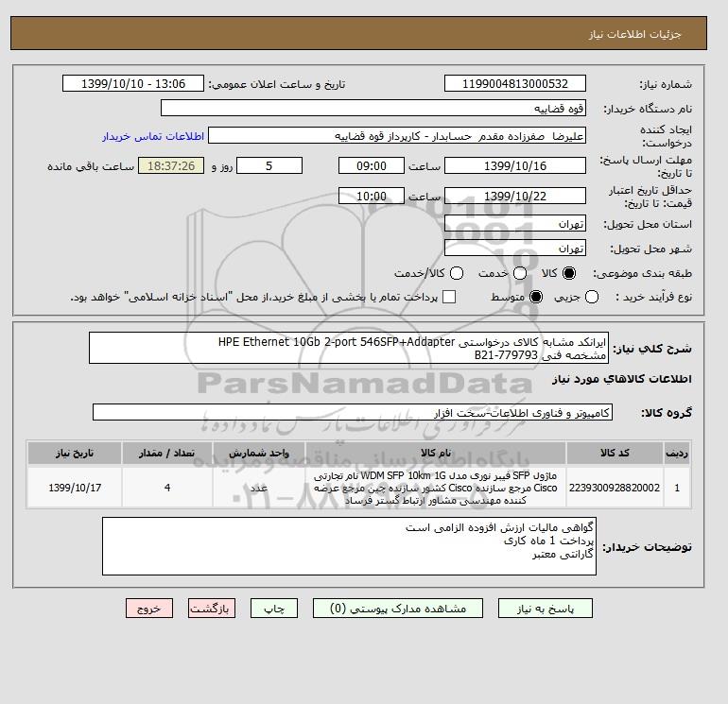The image size is (728, 704).
Task: Click the need number field 1199004813000532
Action: click(x=515, y=83)
